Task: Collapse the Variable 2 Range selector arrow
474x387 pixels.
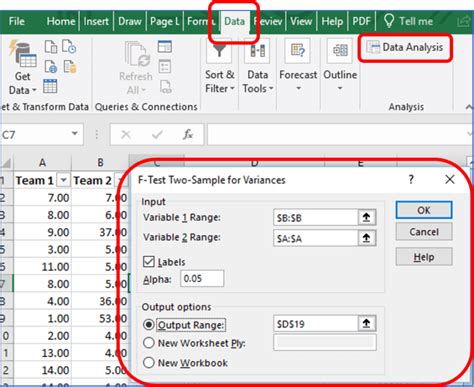Action: click(x=367, y=238)
